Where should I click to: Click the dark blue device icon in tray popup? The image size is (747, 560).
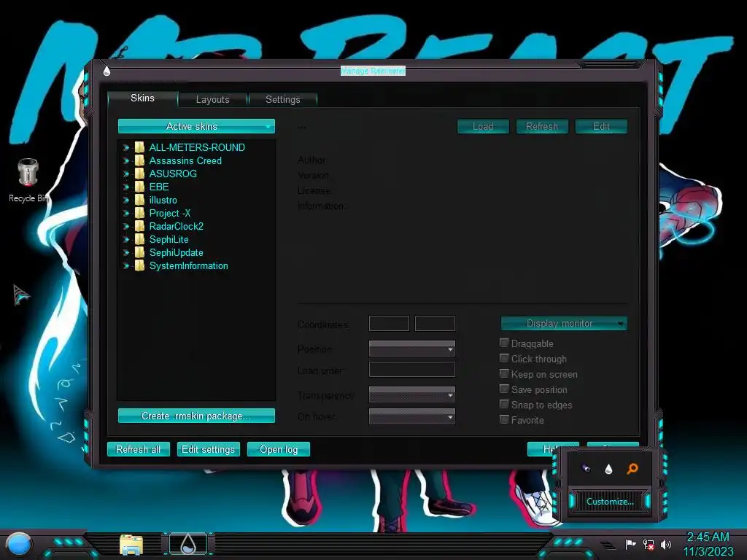(586, 469)
